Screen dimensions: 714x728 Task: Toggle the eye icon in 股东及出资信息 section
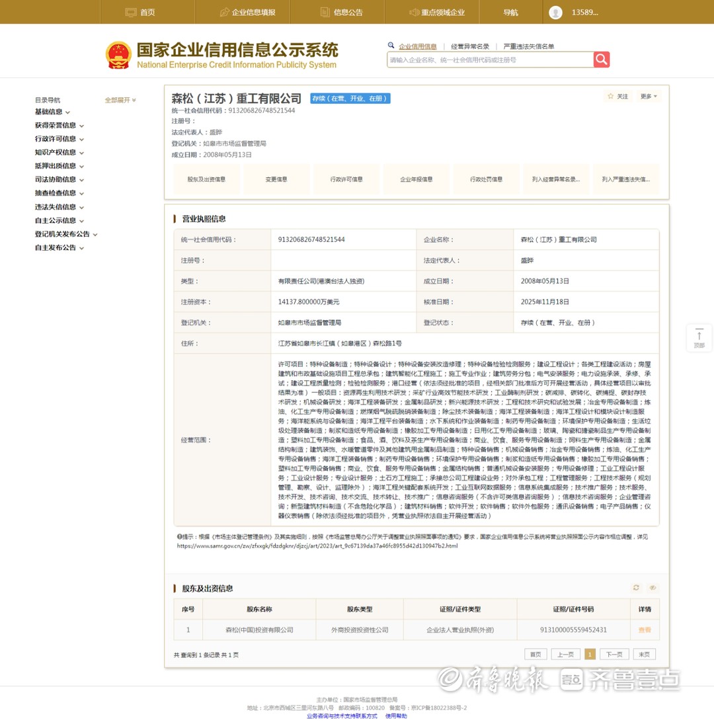pos(653,588)
